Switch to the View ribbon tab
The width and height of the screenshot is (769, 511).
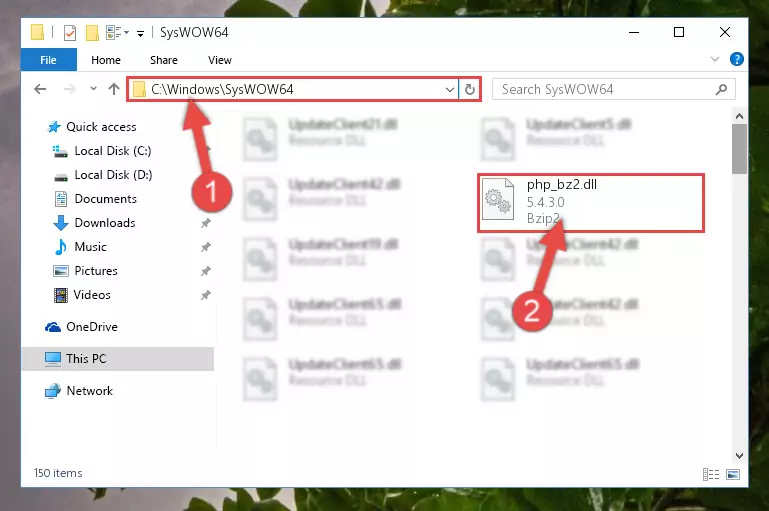tap(220, 60)
